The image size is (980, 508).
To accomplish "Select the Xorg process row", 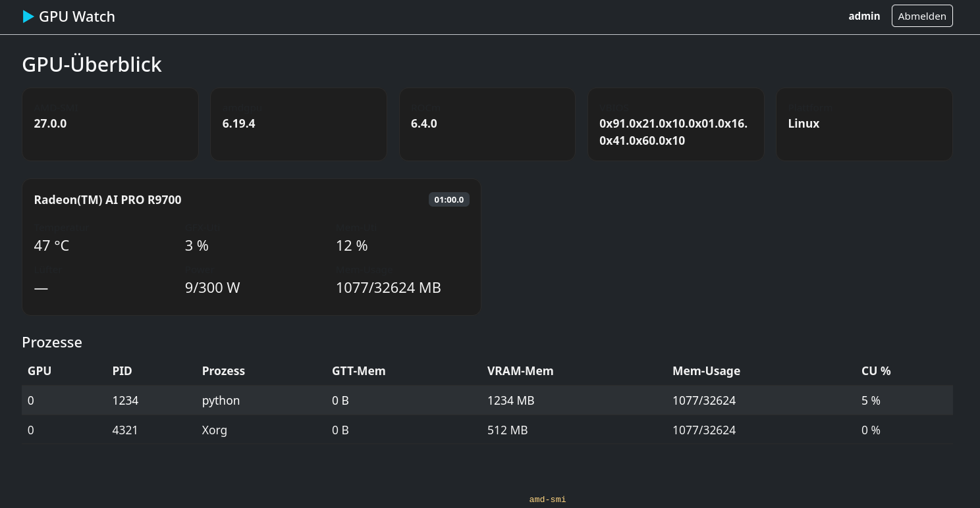I will pyautogui.click(x=487, y=430).
